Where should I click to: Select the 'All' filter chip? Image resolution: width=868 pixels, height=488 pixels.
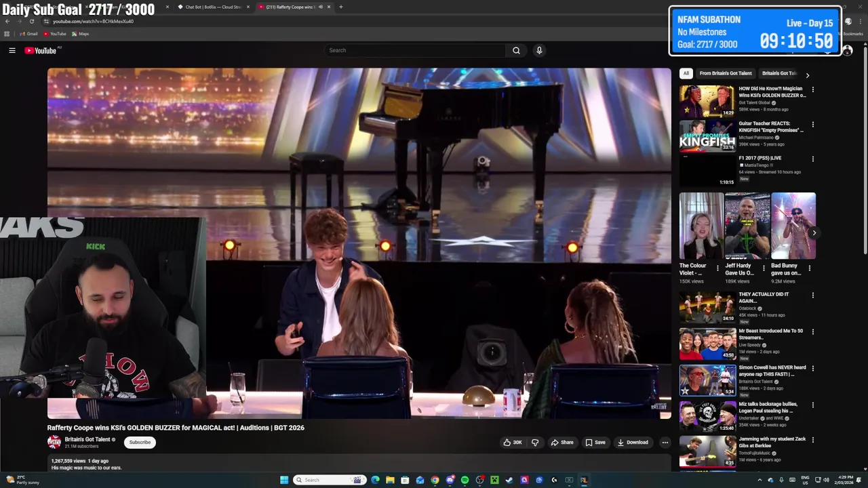(686, 73)
